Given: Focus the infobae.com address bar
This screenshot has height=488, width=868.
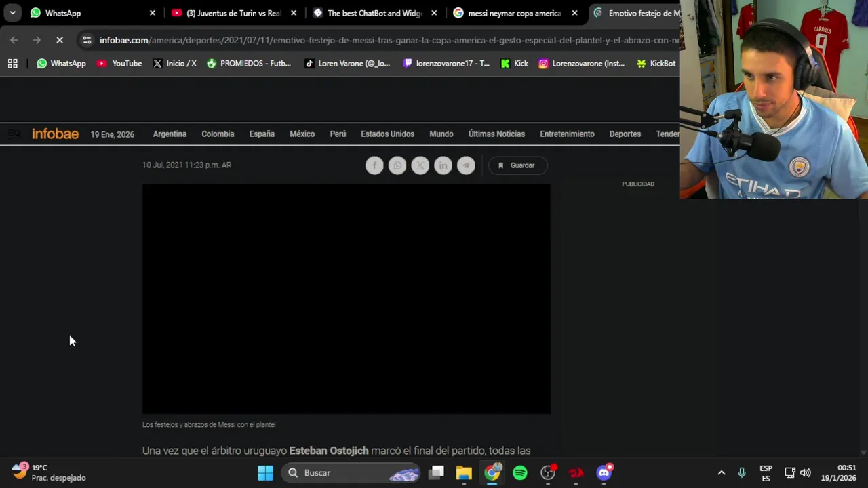Looking at the screenshot, I should 389,40.
